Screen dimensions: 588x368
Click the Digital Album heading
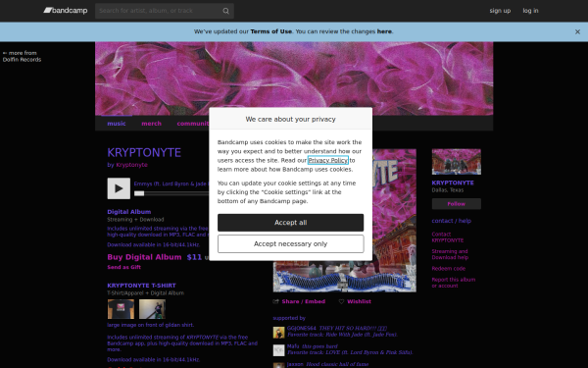tap(129, 212)
